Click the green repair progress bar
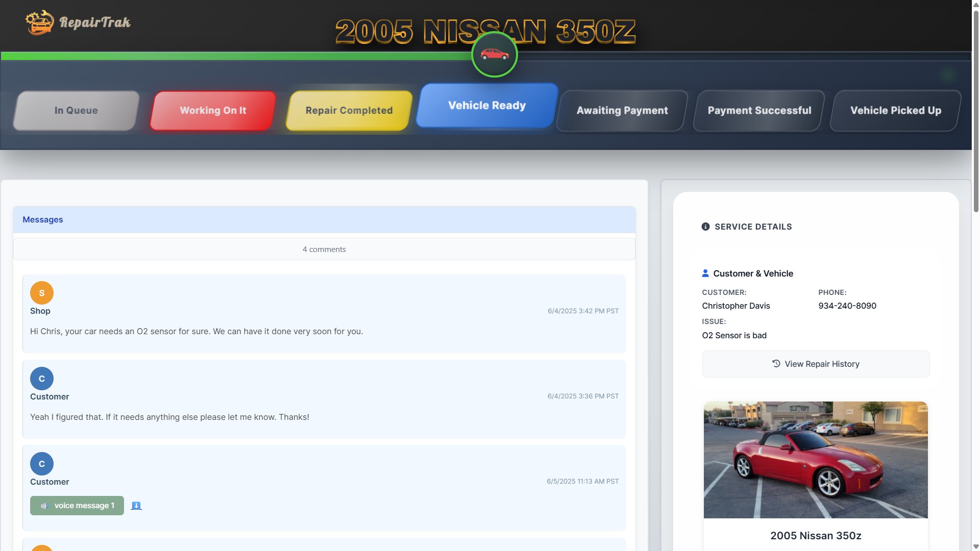Image resolution: width=980 pixels, height=551 pixels. pyautogui.click(x=230, y=56)
